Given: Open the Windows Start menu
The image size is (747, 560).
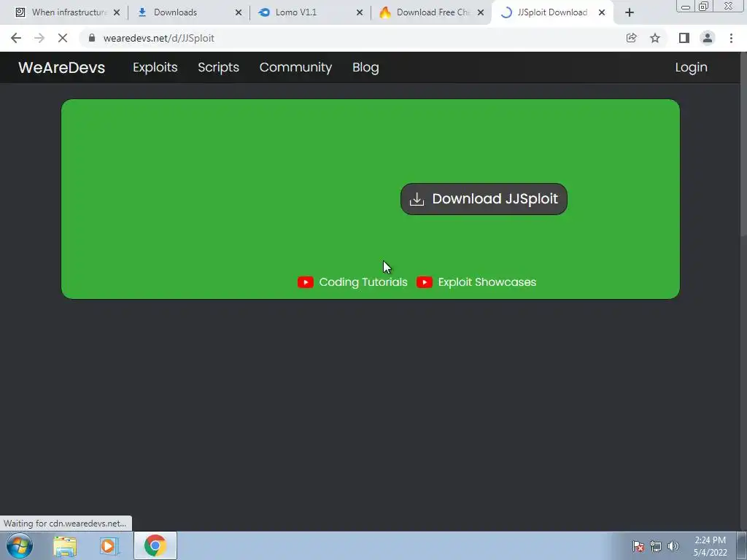Looking at the screenshot, I should tap(20, 545).
